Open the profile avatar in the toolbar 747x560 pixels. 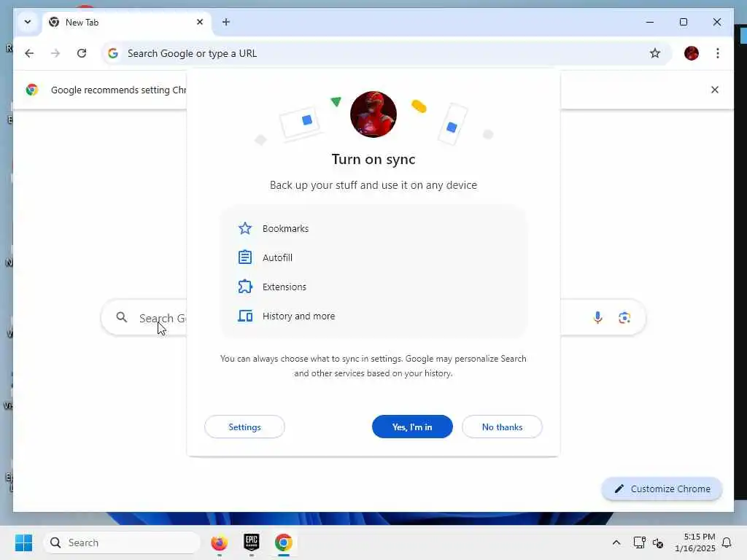click(x=692, y=53)
